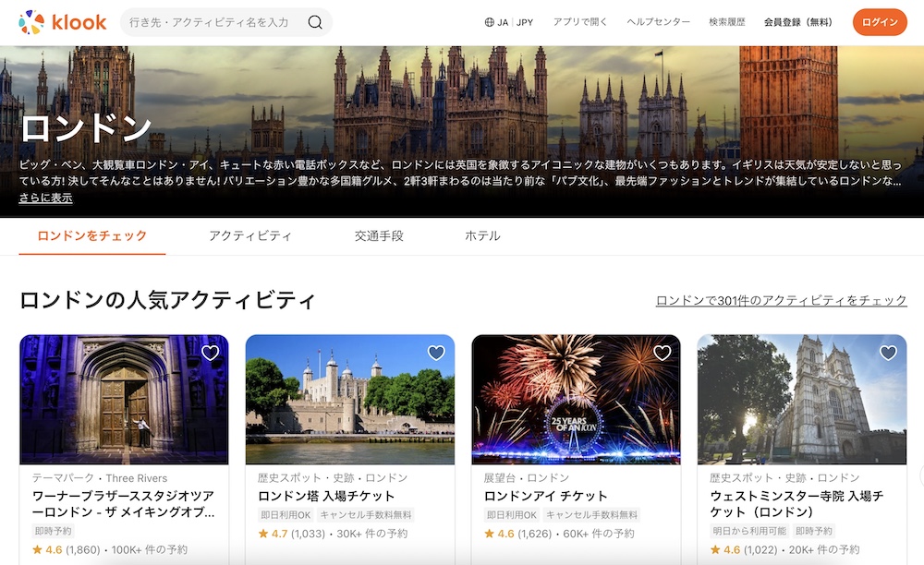
Task: Click the アプリで開く link
Action: point(580,22)
